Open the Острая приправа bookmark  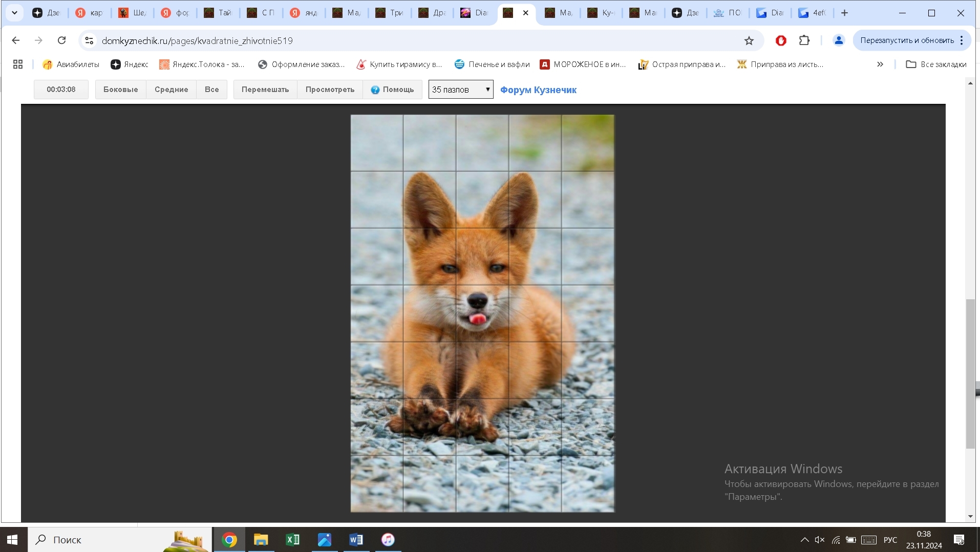[x=682, y=64]
